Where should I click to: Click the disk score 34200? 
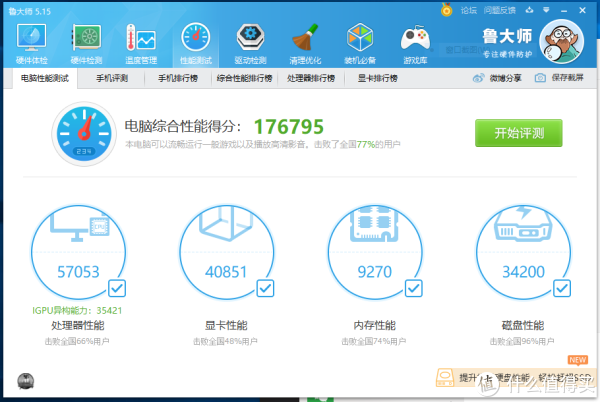(x=523, y=272)
